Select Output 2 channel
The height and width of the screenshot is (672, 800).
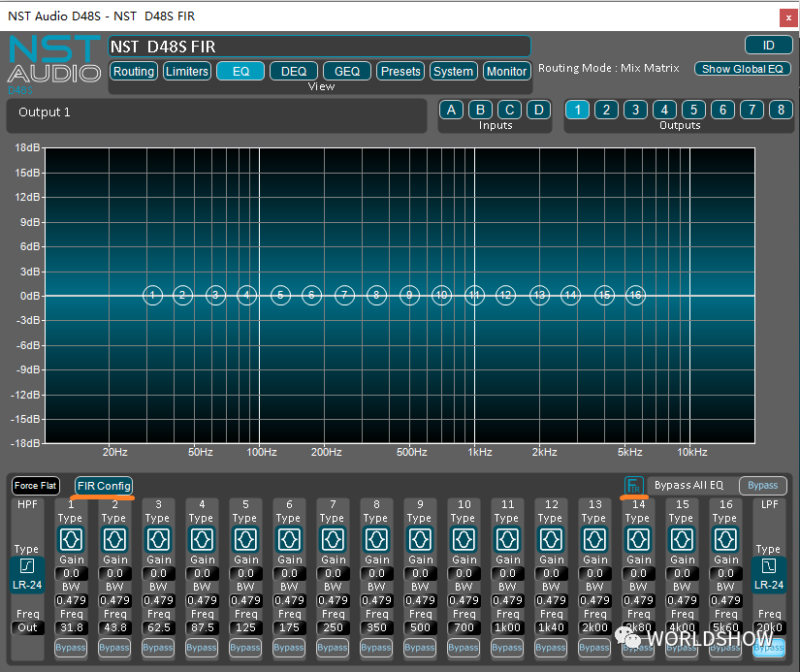(x=606, y=110)
